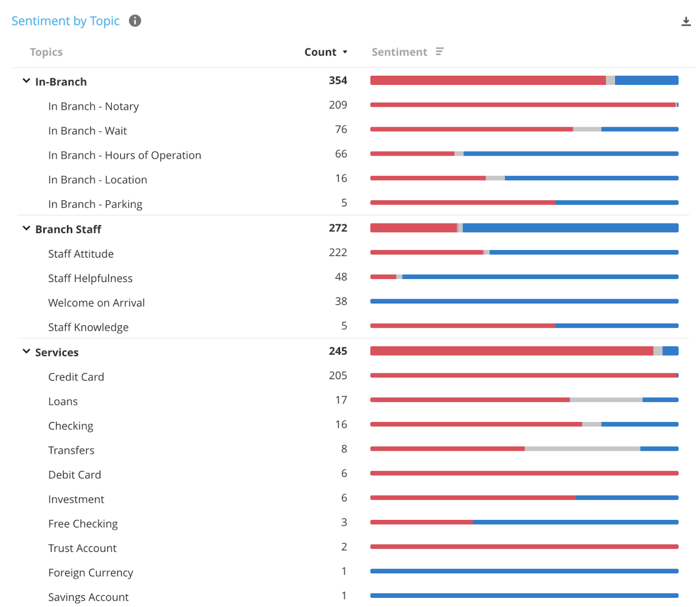Collapse the Services topic group
Viewport: 700px width, 607px height.
(x=26, y=351)
